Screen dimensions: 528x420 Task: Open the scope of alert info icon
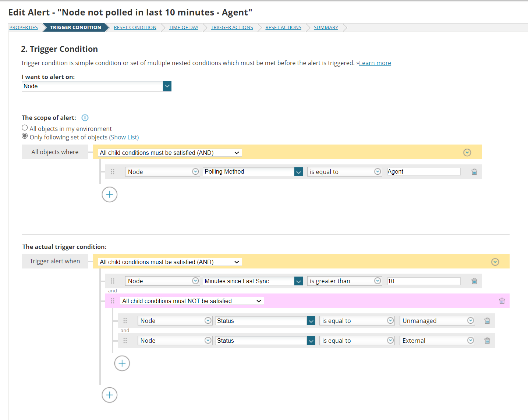[x=85, y=118]
